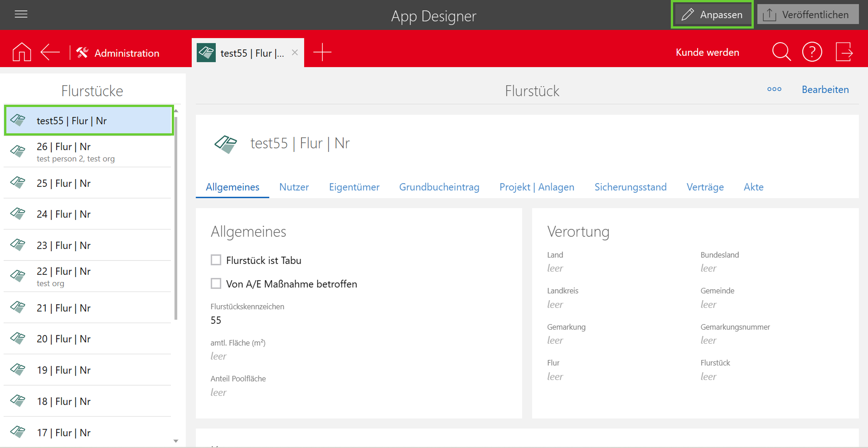Screen dimensions: 868x448
Task: Click the Anpassen button
Action: click(x=712, y=15)
